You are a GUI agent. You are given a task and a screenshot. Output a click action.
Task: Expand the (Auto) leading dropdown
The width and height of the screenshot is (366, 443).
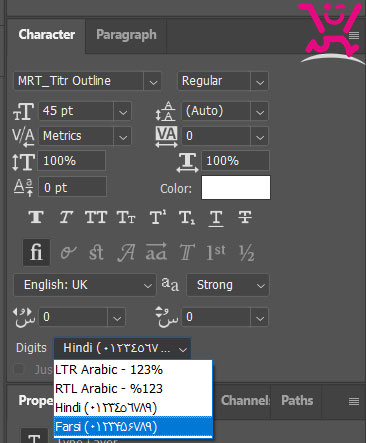click(x=260, y=112)
